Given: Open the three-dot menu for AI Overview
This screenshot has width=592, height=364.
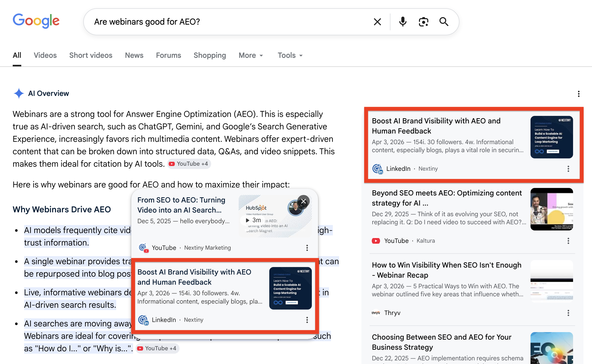Looking at the screenshot, I should tap(579, 94).
